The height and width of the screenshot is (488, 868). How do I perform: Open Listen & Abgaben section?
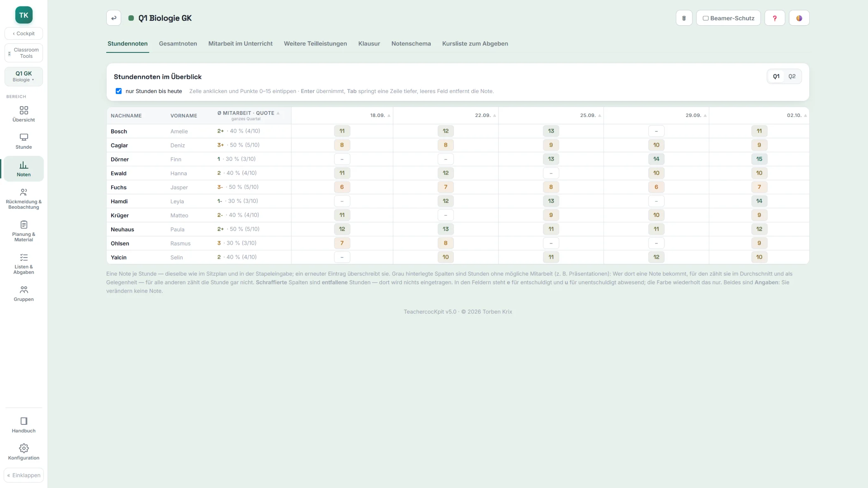(x=24, y=264)
